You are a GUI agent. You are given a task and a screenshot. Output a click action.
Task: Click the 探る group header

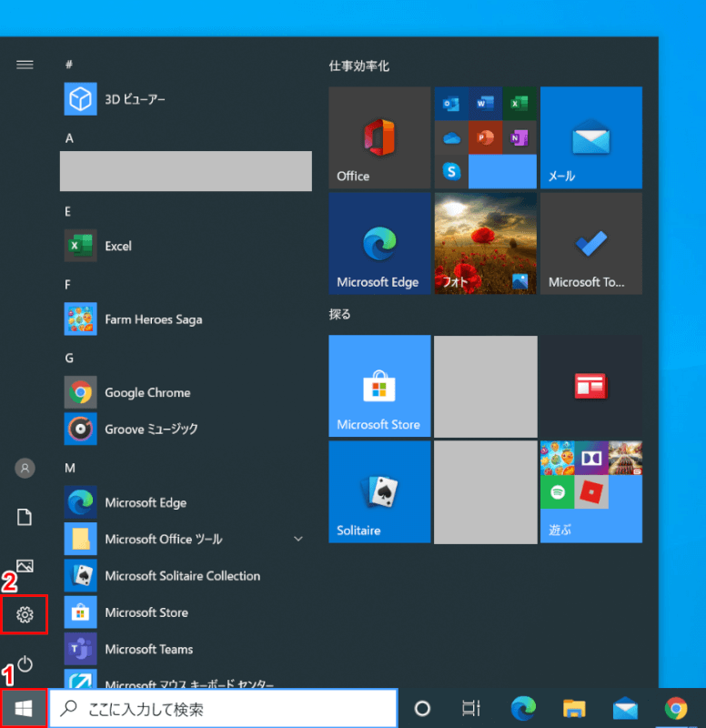pyautogui.click(x=339, y=314)
